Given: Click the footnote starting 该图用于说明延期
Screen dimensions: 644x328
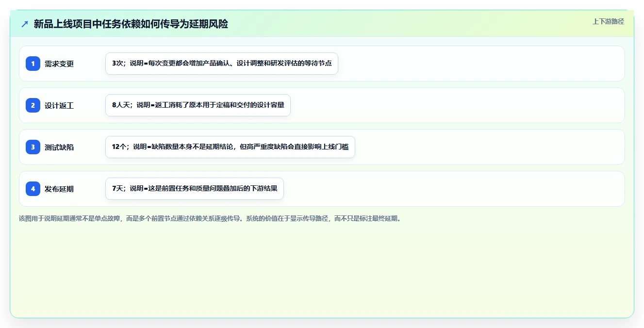Looking at the screenshot, I should coord(210,219).
